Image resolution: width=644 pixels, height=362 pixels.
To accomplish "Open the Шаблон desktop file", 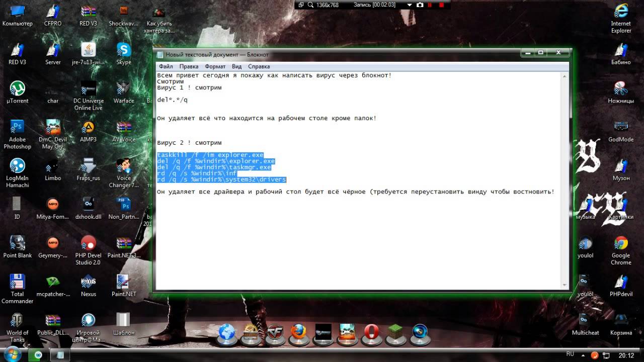I will (124, 325).
